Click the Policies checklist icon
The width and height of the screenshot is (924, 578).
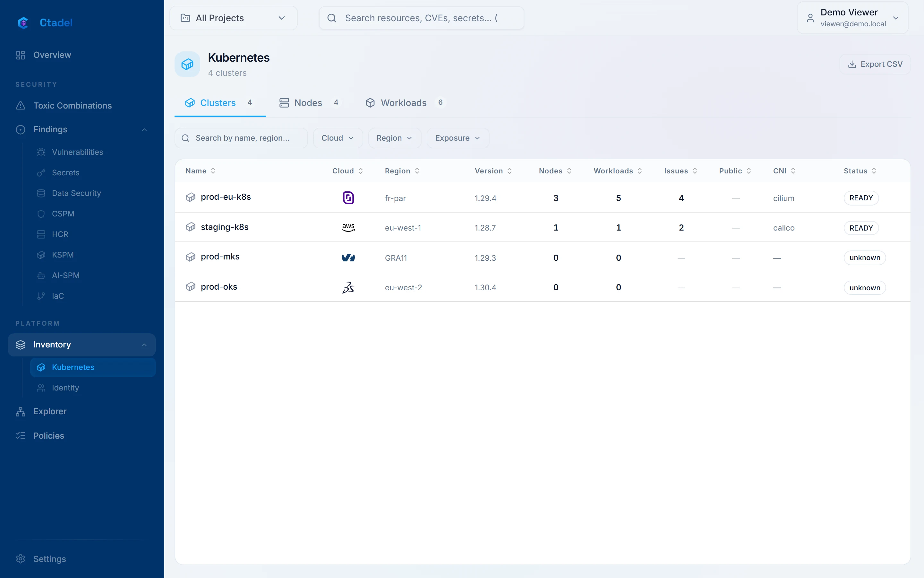pyautogui.click(x=21, y=436)
